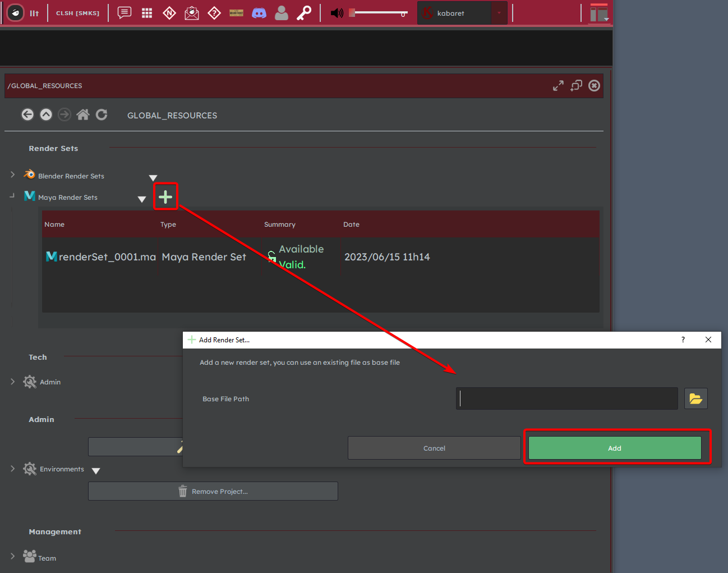728x573 pixels.
Task: Click the Remove Project... button
Action: pyautogui.click(x=213, y=491)
